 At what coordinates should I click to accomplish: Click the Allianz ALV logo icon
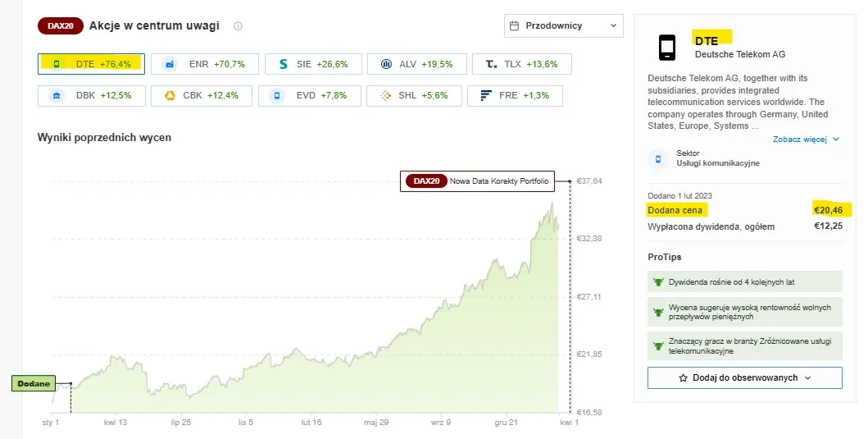pos(386,64)
